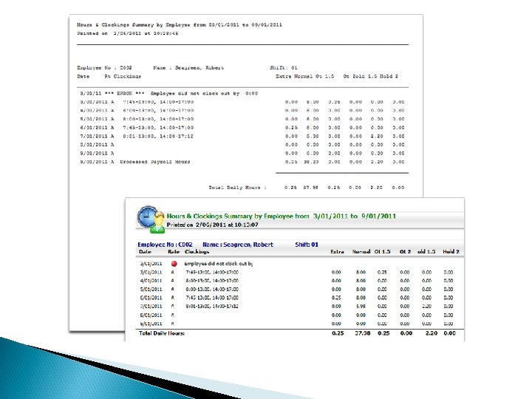The image size is (532, 399).
Task: Click the blue 'Shift: 01' label
Action: click(x=307, y=245)
